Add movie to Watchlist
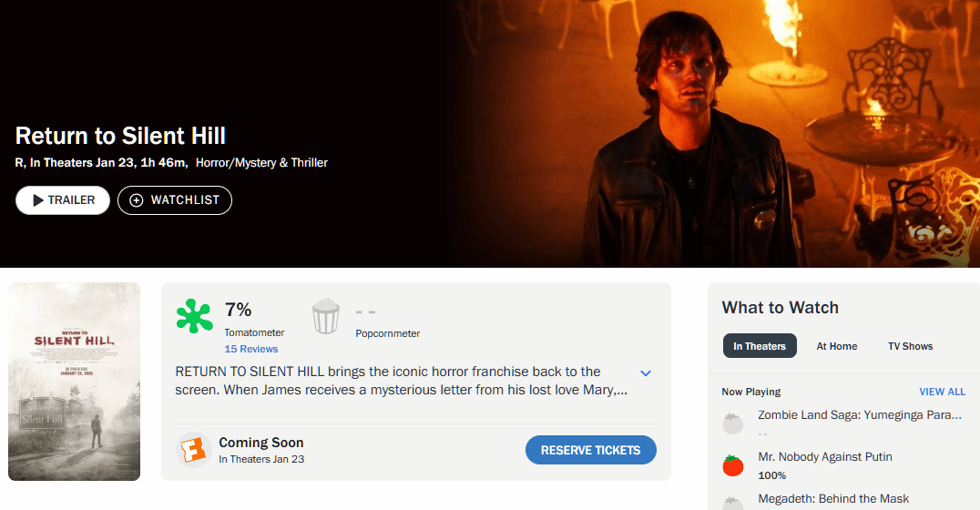The image size is (980, 510). click(175, 200)
